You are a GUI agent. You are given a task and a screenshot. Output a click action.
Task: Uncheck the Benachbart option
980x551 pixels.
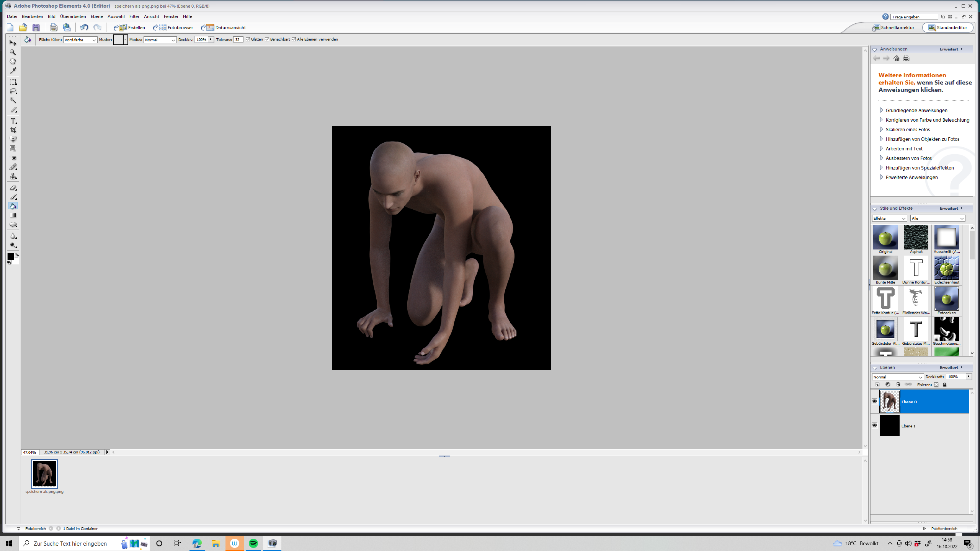(267, 39)
